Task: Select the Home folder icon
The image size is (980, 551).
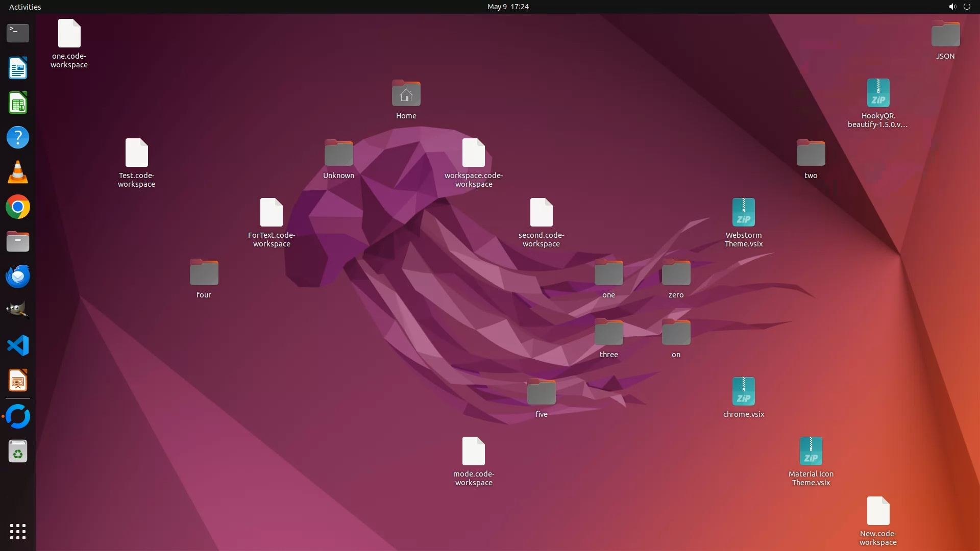Action: click(406, 94)
